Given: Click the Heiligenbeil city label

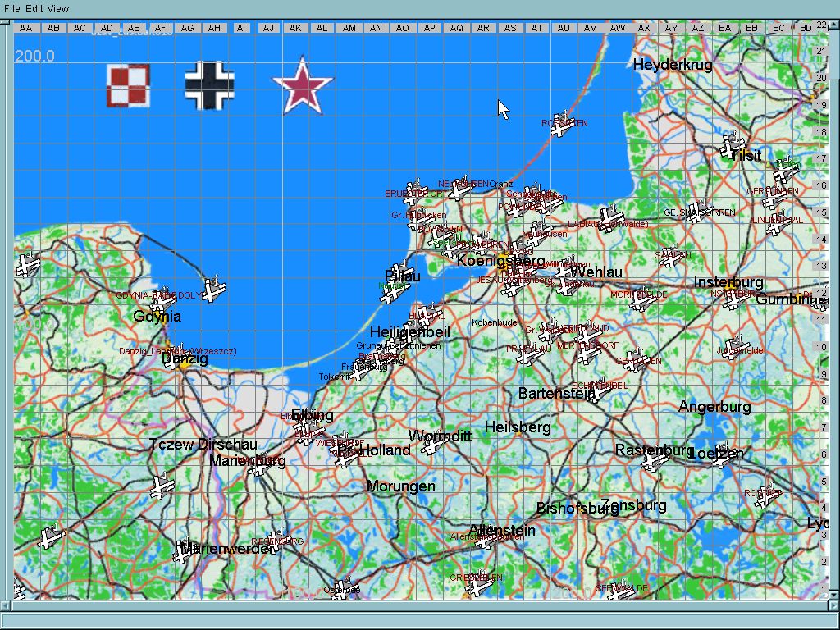Looking at the screenshot, I should 410,331.
